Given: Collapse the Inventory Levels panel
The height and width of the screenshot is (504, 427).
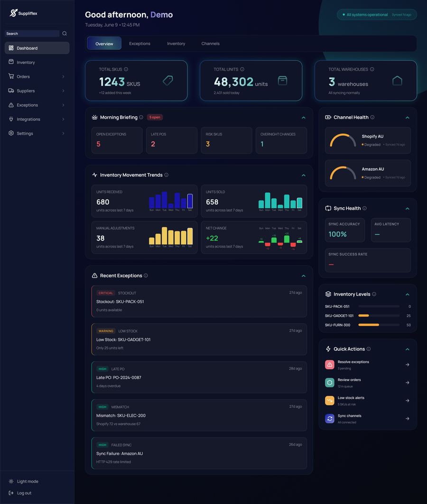Looking at the screenshot, I should coord(408,294).
